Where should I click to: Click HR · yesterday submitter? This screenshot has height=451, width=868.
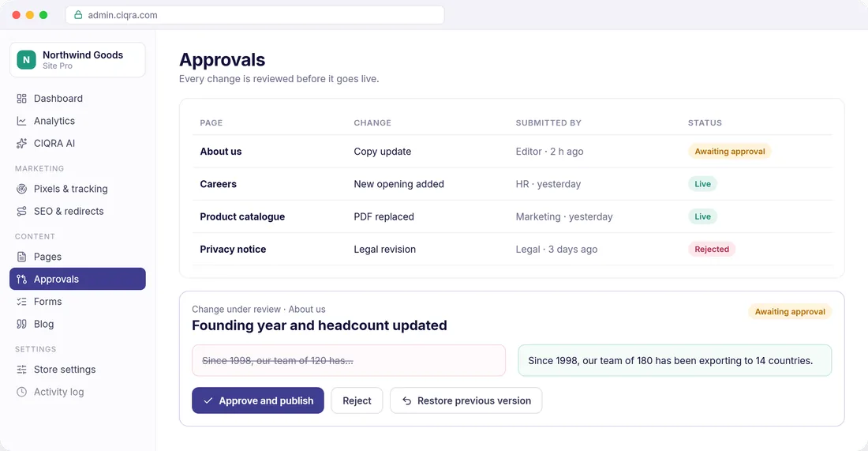click(x=548, y=184)
